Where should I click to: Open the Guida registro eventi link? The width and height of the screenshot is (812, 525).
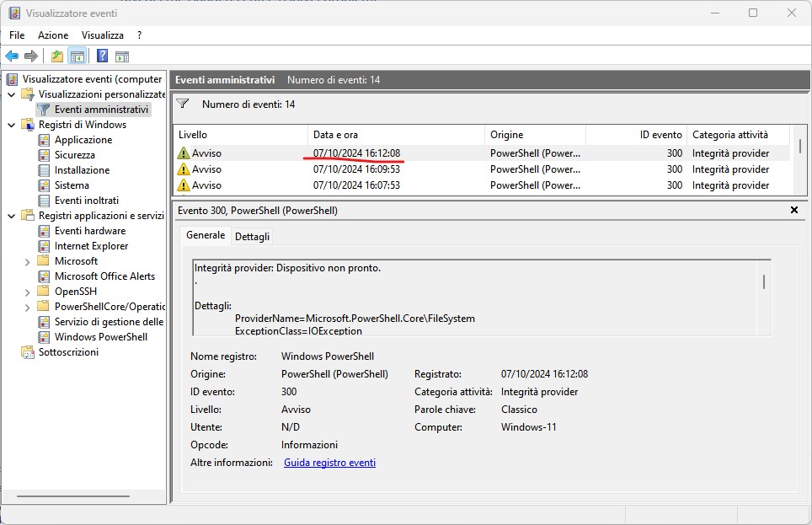pos(329,462)
